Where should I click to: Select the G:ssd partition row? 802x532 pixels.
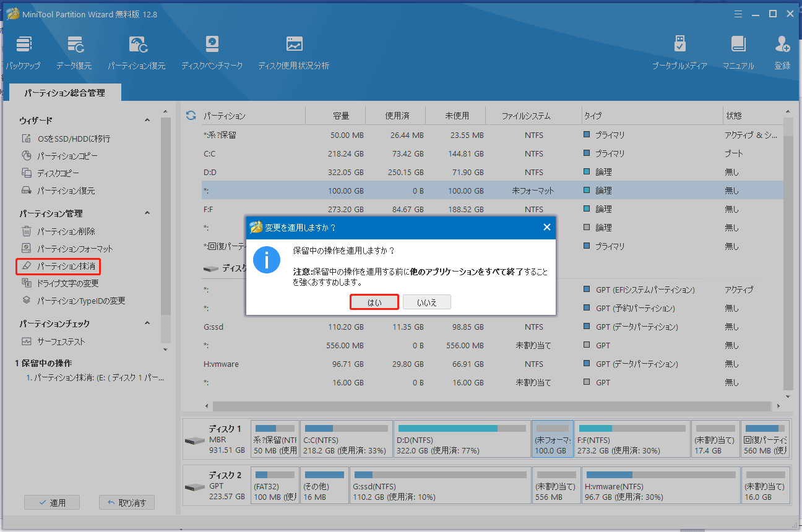(491, 327)
